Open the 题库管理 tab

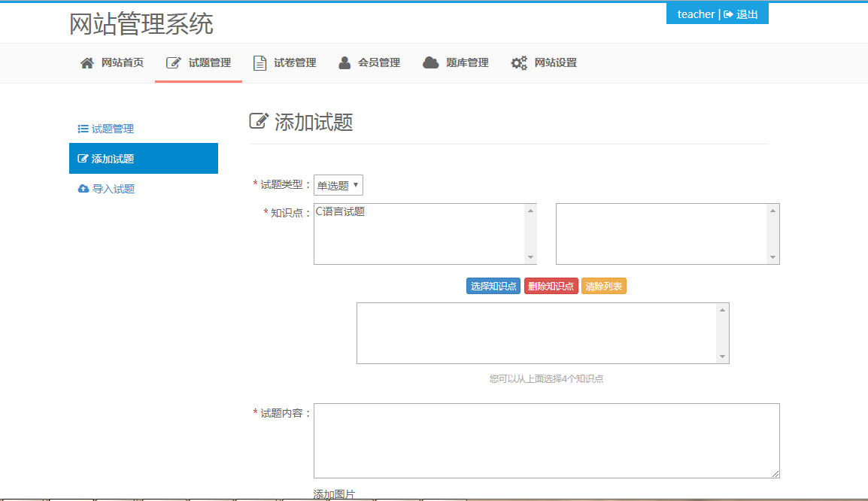(456, 63)
